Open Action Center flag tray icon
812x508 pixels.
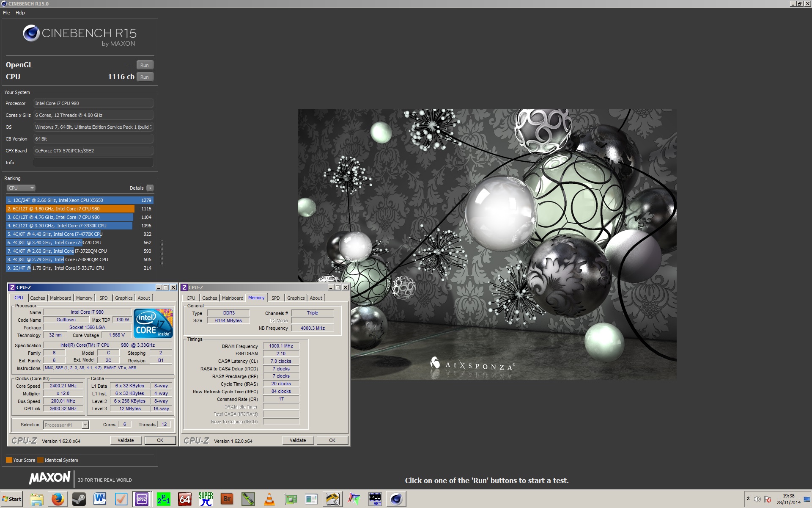(x=768, y=499)
